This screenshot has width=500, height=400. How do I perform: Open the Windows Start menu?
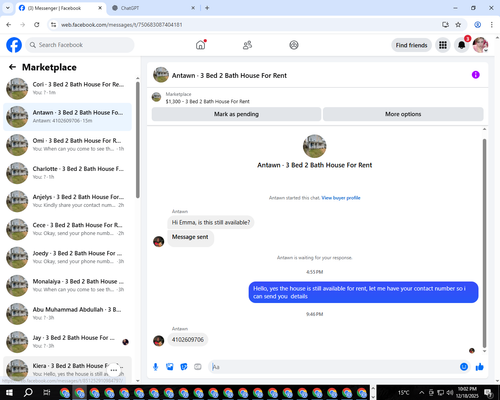9,392
